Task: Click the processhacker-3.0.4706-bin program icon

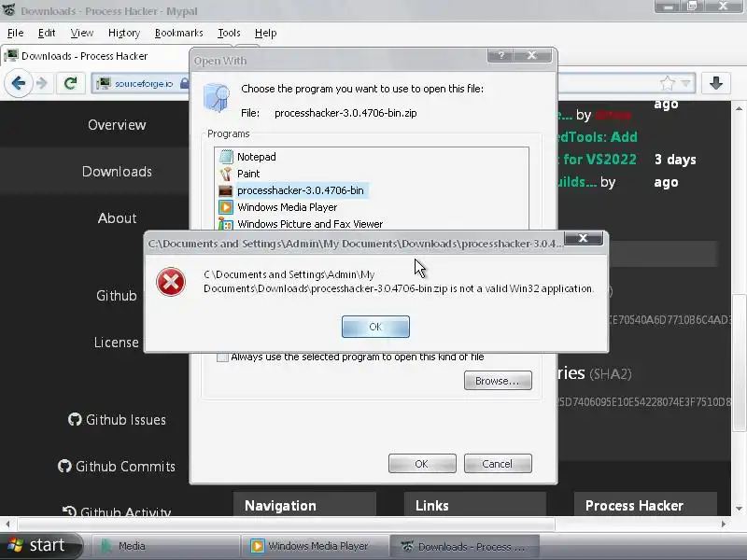Action: (x=225, y=190)
